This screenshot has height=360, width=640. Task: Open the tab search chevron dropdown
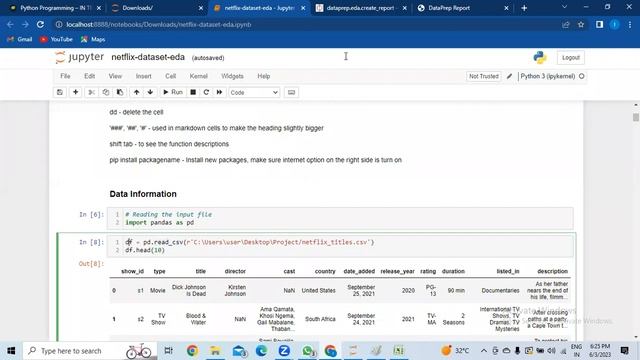pos(564,7)
